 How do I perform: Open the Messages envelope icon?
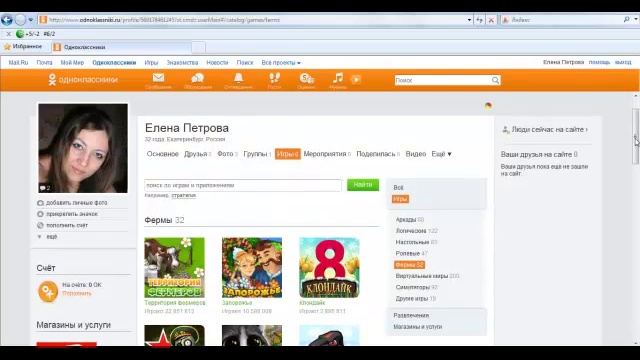pyautogui.click(x=158, y=78)
